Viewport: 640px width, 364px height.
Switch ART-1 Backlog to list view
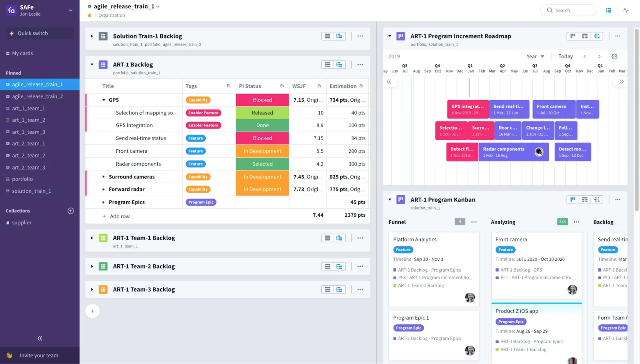click(328, 64)
